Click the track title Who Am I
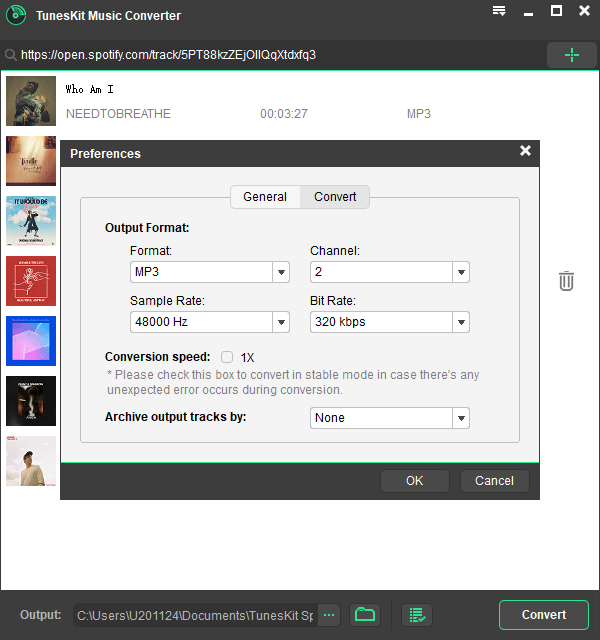This screenshot has height=640, width=600. tap(89, 89)
